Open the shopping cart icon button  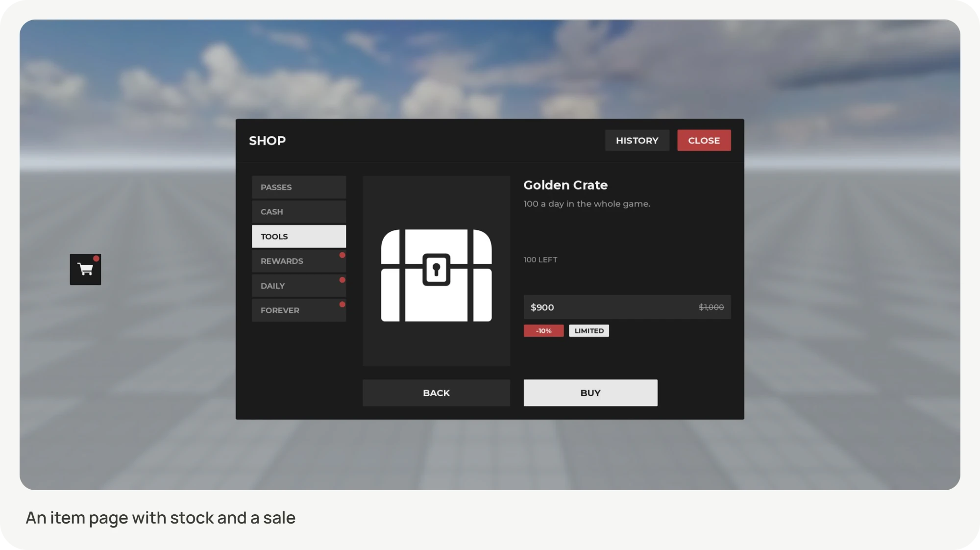click(x=85, y=269)
